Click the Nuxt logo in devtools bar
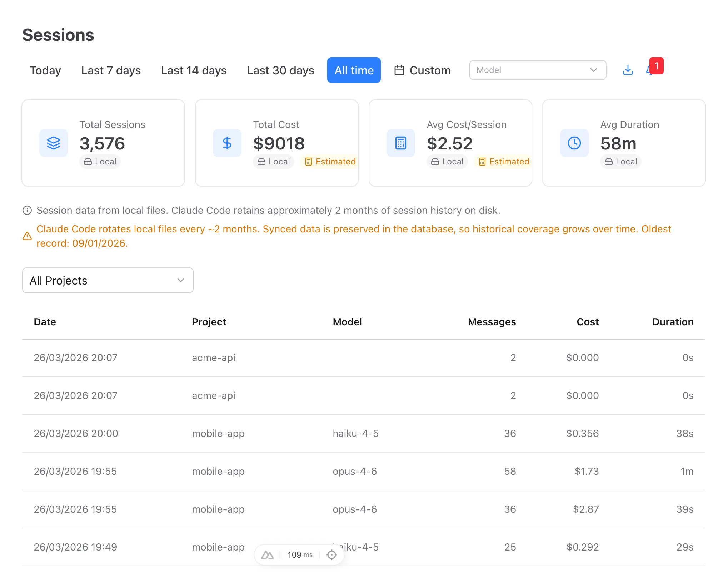The width and height of the screenshot is (728, 572). pos(267,555)
